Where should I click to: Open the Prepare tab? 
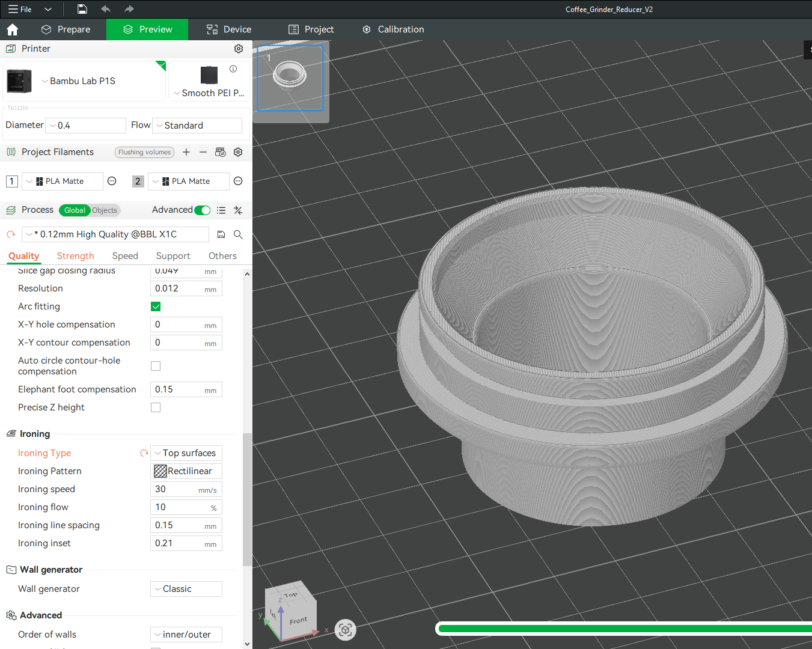coord(66,29)
